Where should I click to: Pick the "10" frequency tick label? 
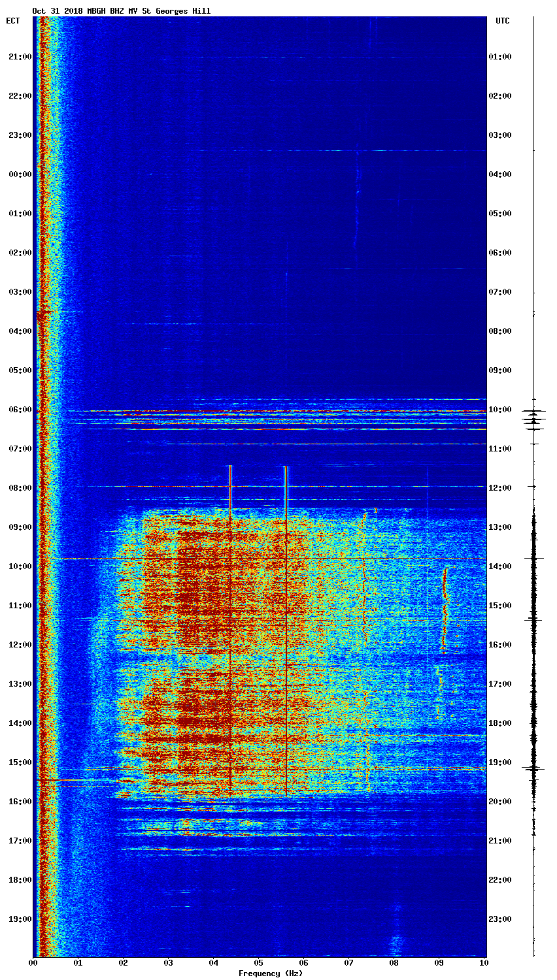[484, 963]
